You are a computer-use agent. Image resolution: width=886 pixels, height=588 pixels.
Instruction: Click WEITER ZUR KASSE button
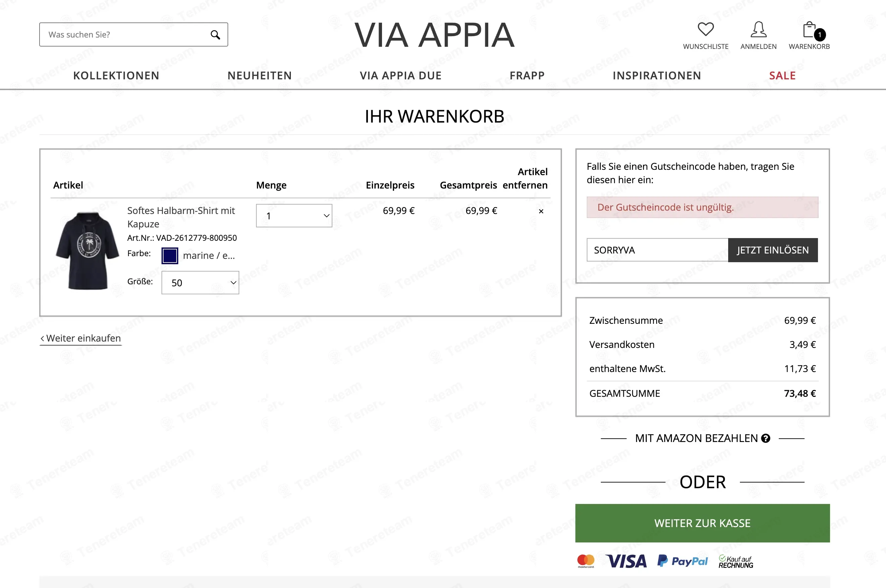(702, 523)
